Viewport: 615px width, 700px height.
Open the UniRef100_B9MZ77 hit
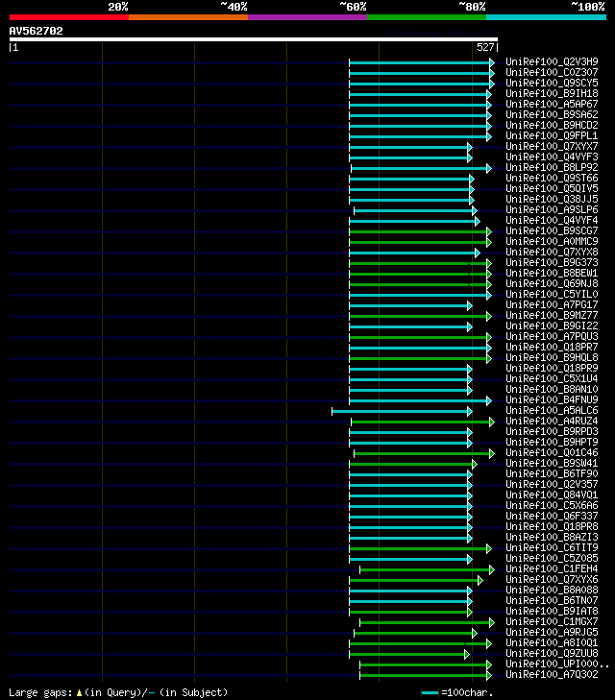[x=552, y=315]
